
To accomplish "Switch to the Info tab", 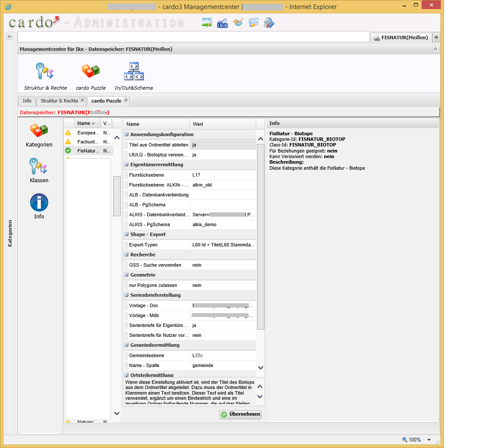I will (27, 101).
